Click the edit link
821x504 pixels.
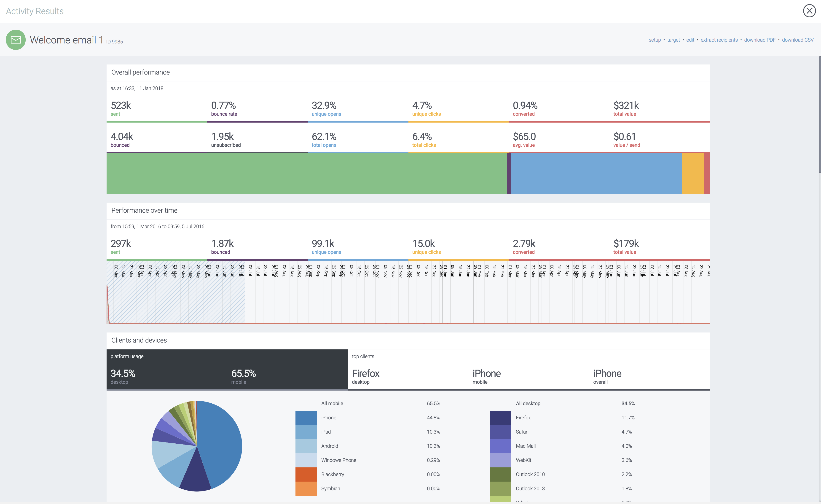pyautogui.click(x=690, y=40)
